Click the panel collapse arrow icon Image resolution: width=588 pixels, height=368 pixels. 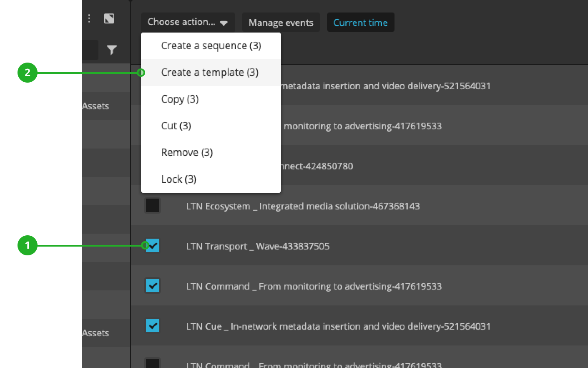click(109, 18)
